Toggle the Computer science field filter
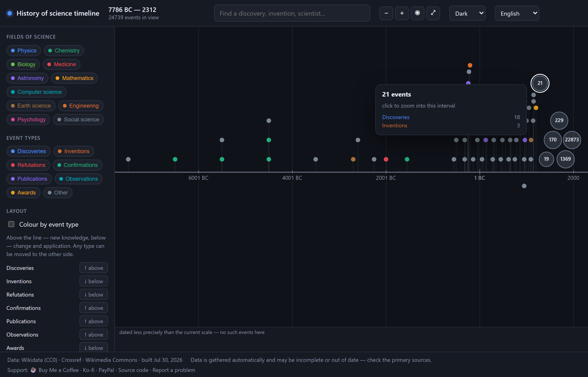Image resolution: width=588 pixels, height=377 pixels. pos(37,92)
